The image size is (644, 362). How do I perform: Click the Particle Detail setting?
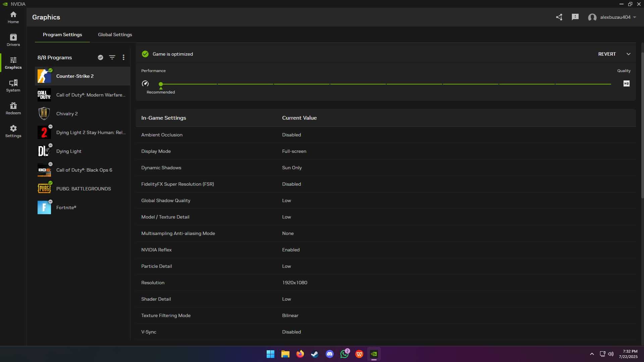coord(156,266)
